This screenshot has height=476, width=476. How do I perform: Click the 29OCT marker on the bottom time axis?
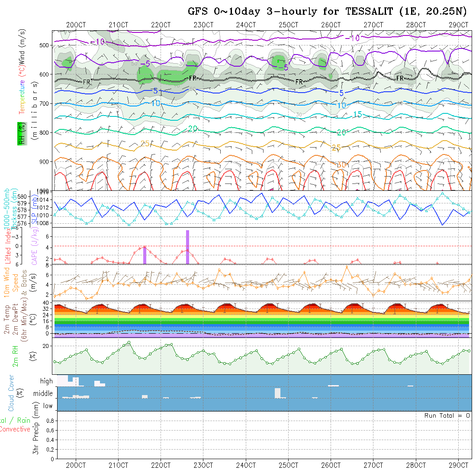pyautogui.click(x=458, y=465)
